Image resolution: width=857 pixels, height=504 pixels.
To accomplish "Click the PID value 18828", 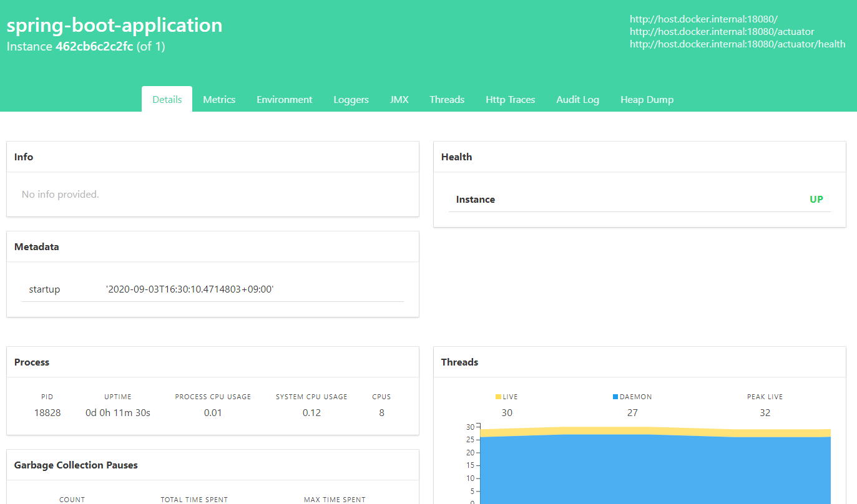I will (x=47, y=413).
